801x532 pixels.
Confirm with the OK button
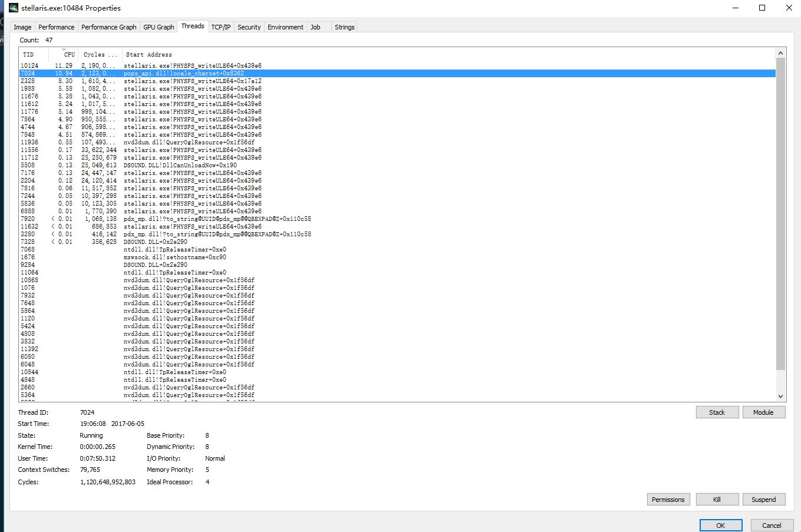(720, 526)
